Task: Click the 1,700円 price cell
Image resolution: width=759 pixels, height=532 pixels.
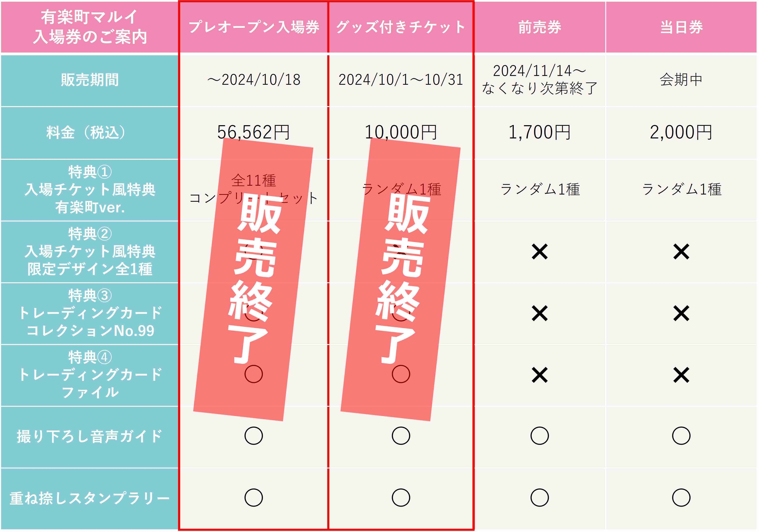Action: pyautogui.click(x=540, y=132)
